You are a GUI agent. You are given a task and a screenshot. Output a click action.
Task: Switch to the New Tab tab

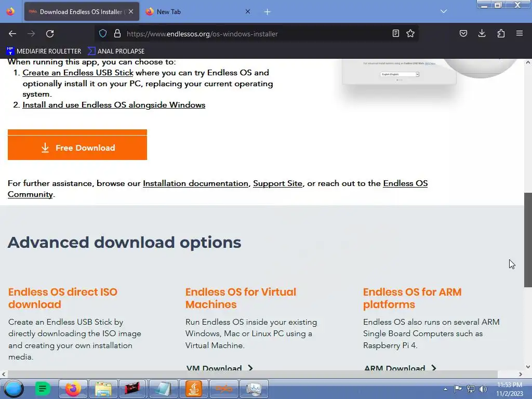[197, 11]
